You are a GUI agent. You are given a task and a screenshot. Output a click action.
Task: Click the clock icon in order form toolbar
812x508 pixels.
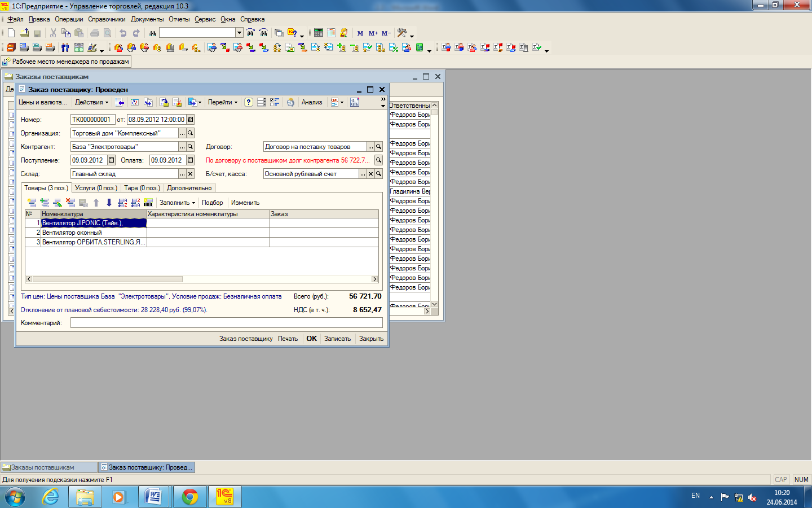(x=290, y=102)
